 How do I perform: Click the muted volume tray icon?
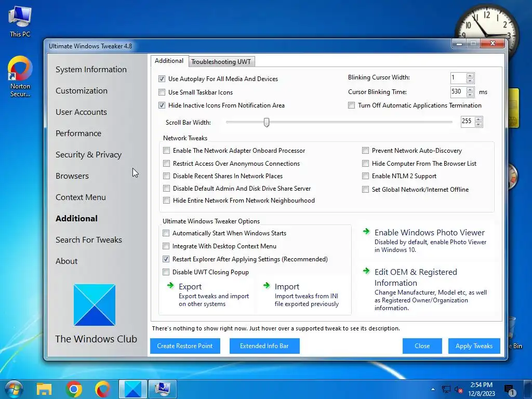point(458,390)
